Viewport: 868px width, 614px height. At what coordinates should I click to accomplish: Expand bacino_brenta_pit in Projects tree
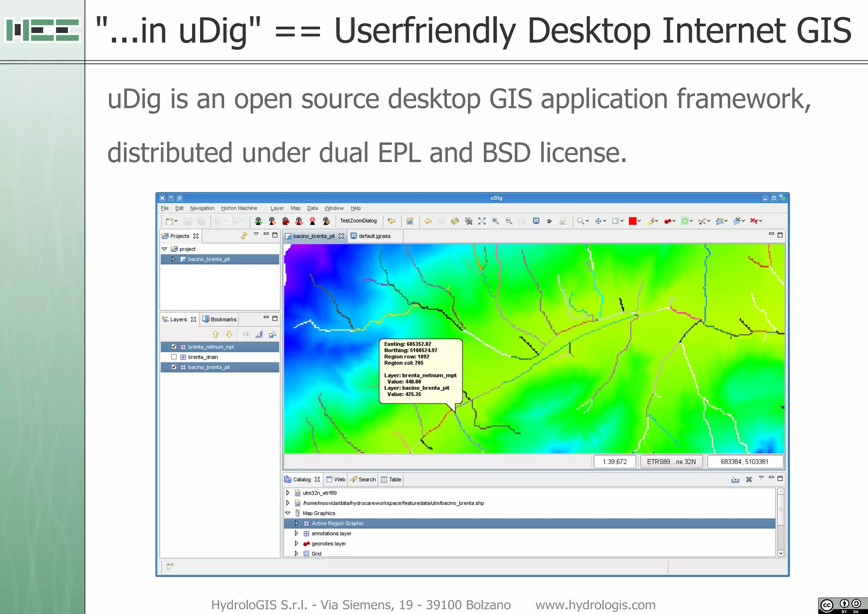point(173,259)
